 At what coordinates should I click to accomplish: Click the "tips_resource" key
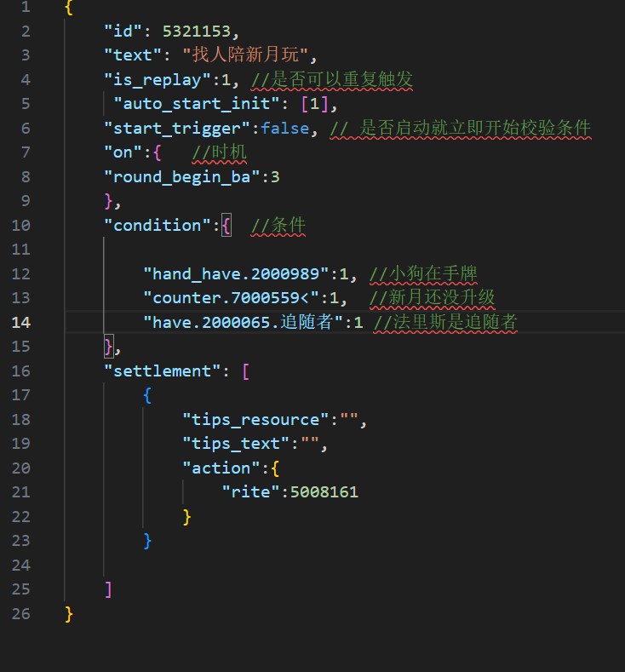pyautogui.click(x=255, y=419)
